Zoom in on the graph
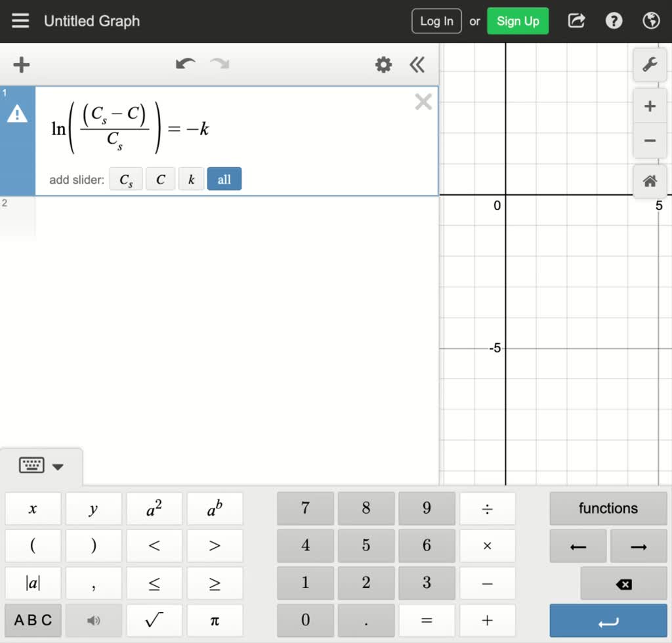 (650, 106)
